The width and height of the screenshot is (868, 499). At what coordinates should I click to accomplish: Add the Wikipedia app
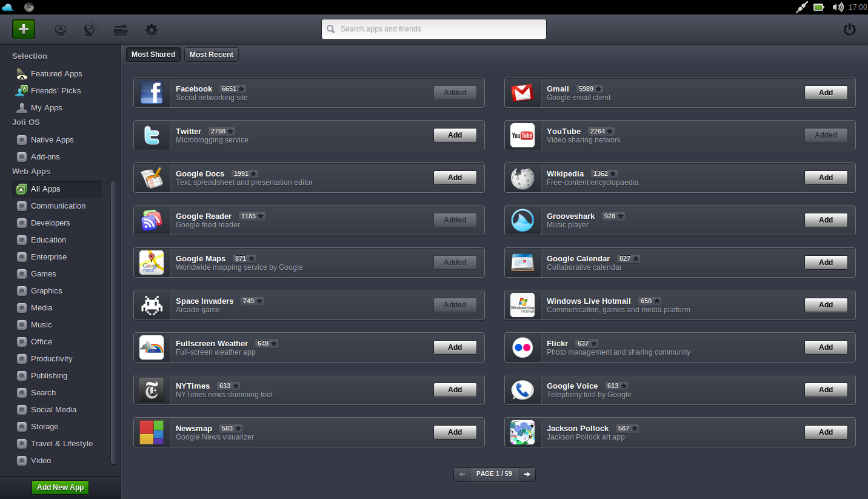[x=826, y=178]
